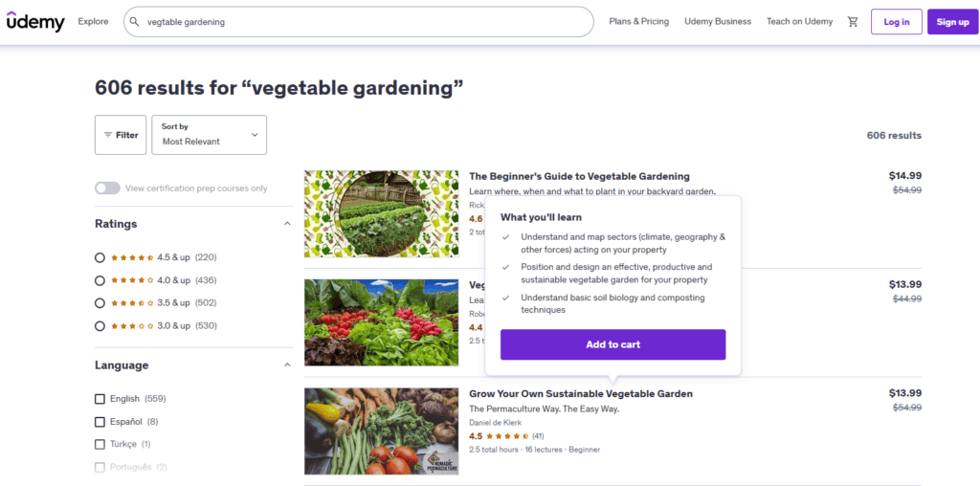This screenshot has width=980, height=486.
Task: Open The Beginner's Guide to Vegetable Gardening
Action: point(579,176)
